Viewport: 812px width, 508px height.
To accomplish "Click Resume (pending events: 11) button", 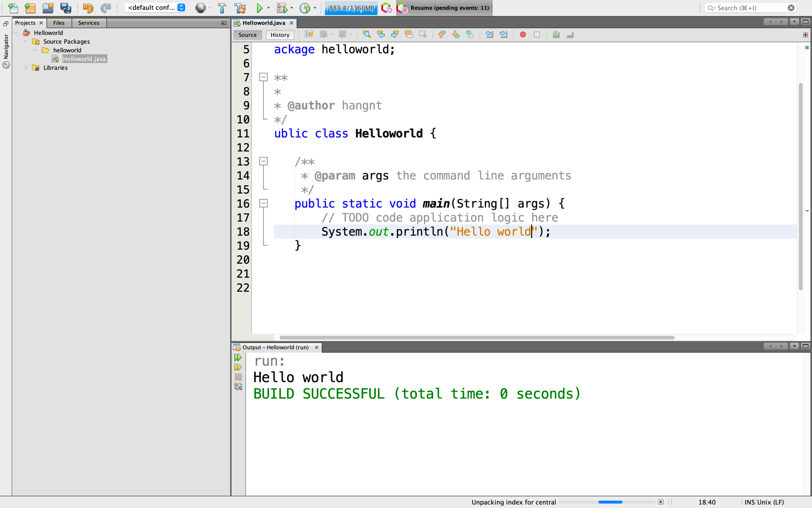I will tap(445, 8).
